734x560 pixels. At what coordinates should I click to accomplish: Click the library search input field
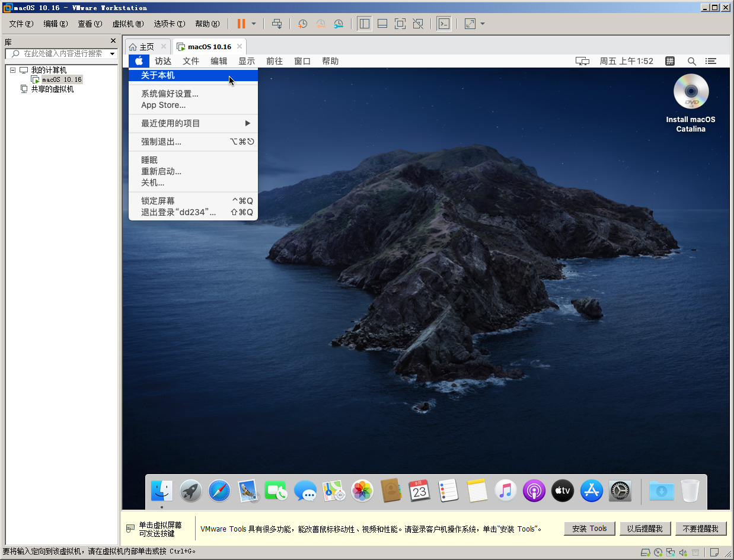[x=61, y=53]
